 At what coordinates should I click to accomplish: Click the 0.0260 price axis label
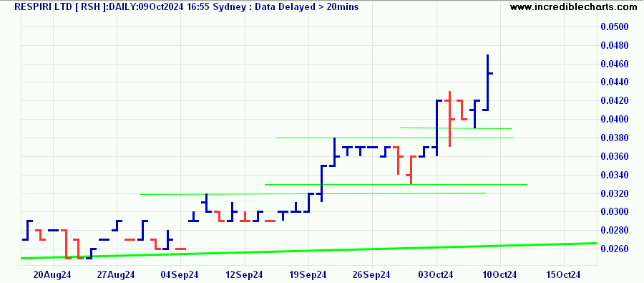click(x=615, y=249)
